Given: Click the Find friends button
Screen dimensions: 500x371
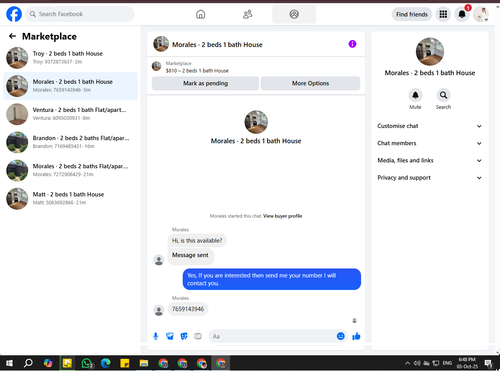Looking at the screenshot, I should (x=412, y=14).
